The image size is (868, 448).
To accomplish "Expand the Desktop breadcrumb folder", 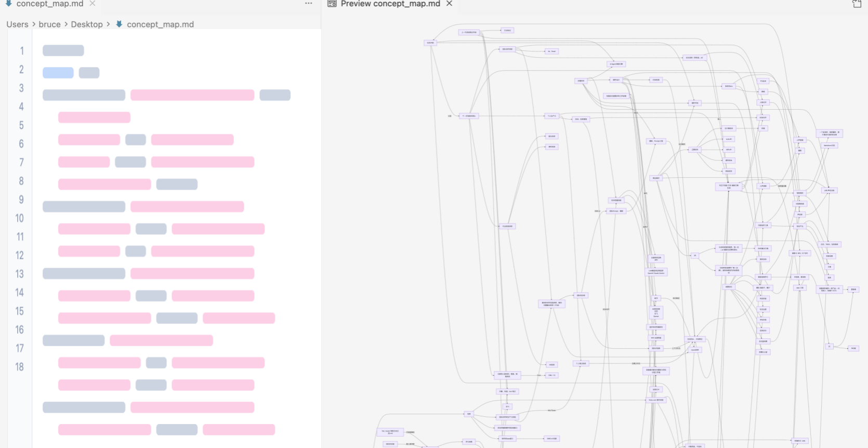I will pos(87,24).
